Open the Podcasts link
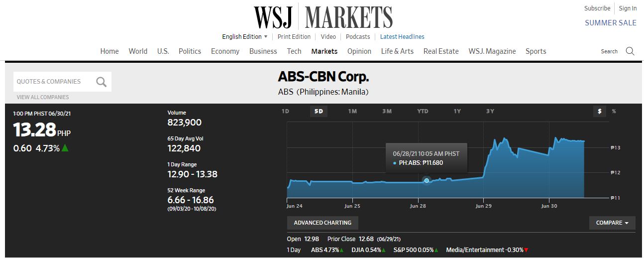Viewport: 644px width, 258px height. 358,37
